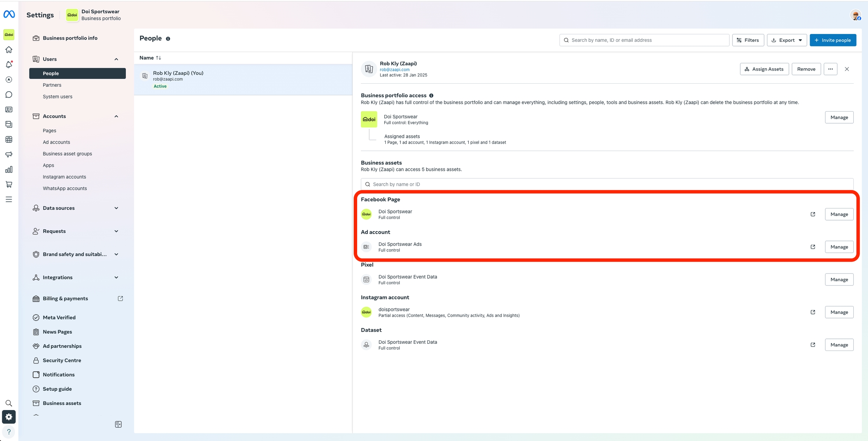This screenshot has height=441, width=868.
Task: Click the Meta logo icon
Action: pos(9,14)
